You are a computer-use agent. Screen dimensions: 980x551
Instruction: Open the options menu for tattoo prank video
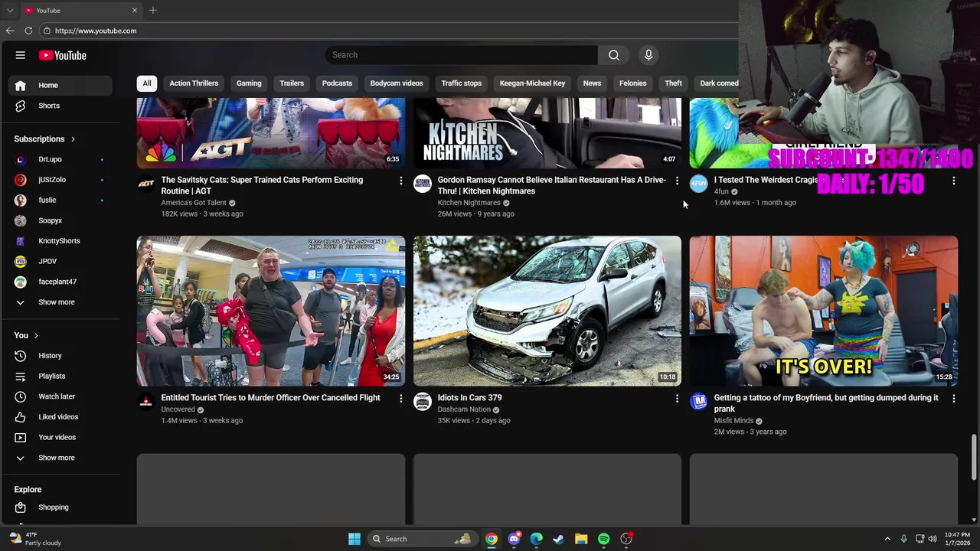[x=953, y=399]
